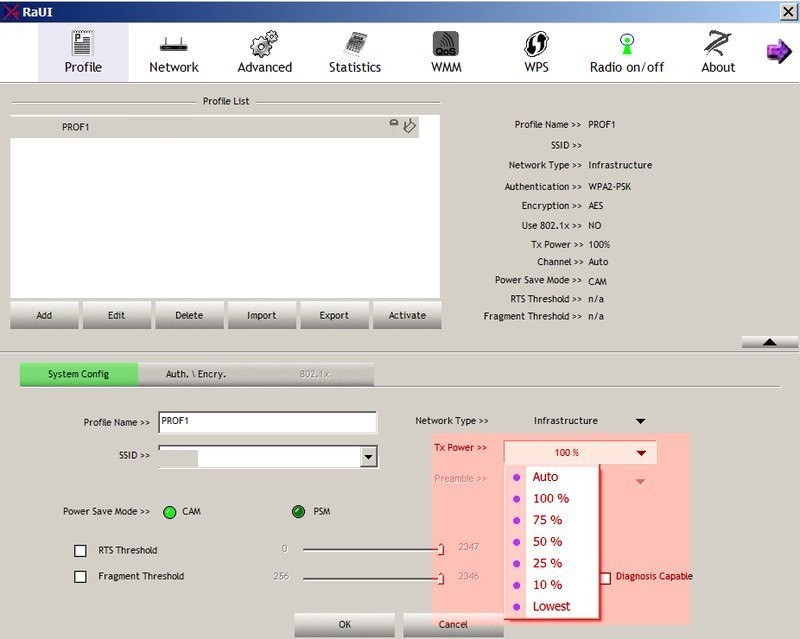Open Advanced settings gear icon
The width and height of the screenshot is (800, 639).
pos(264,45)
